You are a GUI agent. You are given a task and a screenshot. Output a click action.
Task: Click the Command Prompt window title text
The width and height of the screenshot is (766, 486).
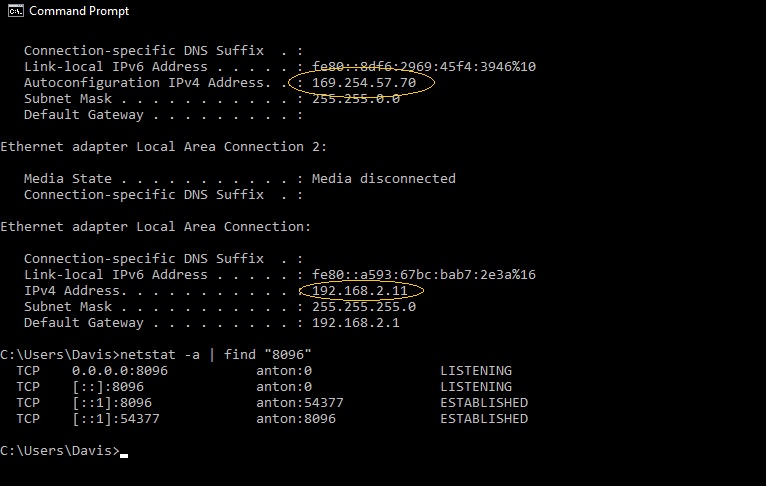tap(79, 11)
